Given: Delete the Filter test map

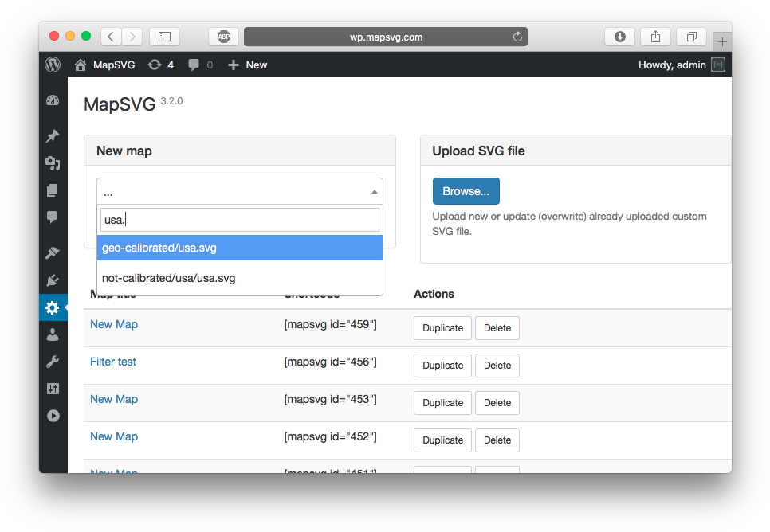Looking at the screenshot, I should pos(497,365).
